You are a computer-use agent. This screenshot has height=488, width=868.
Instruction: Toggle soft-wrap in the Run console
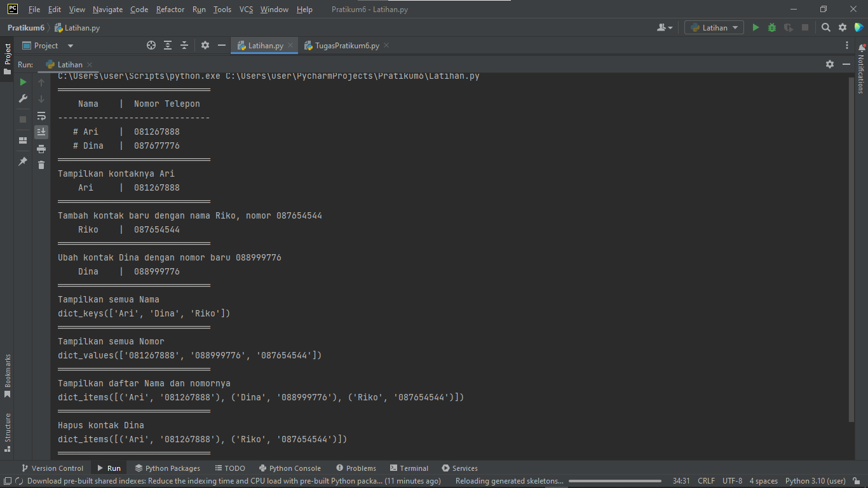(x=41, y=116)
